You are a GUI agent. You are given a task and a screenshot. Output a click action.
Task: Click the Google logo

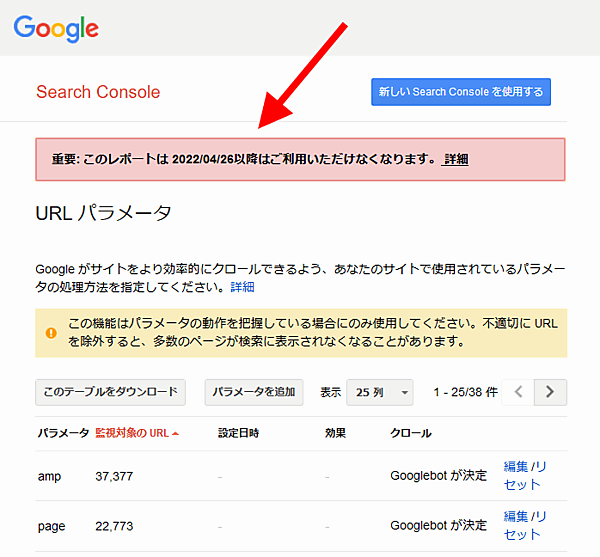click(x=56, y=29)
